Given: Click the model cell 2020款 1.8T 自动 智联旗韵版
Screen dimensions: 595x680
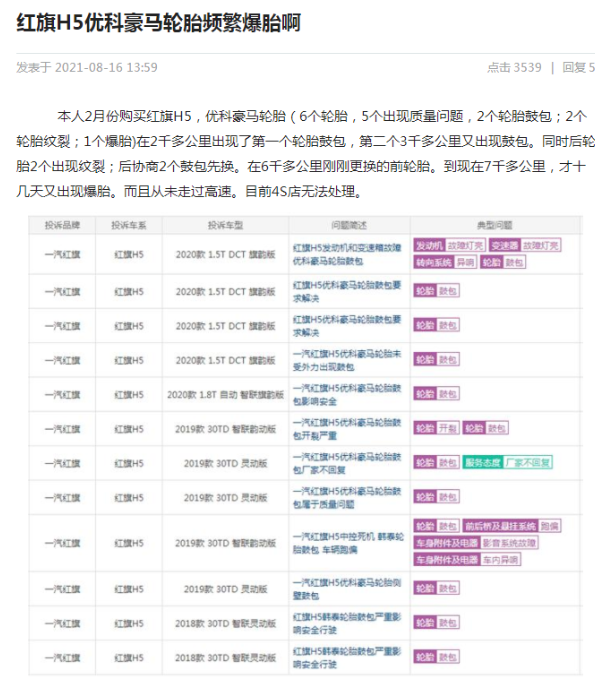Looking at the screenshot, I should (226, 395).
